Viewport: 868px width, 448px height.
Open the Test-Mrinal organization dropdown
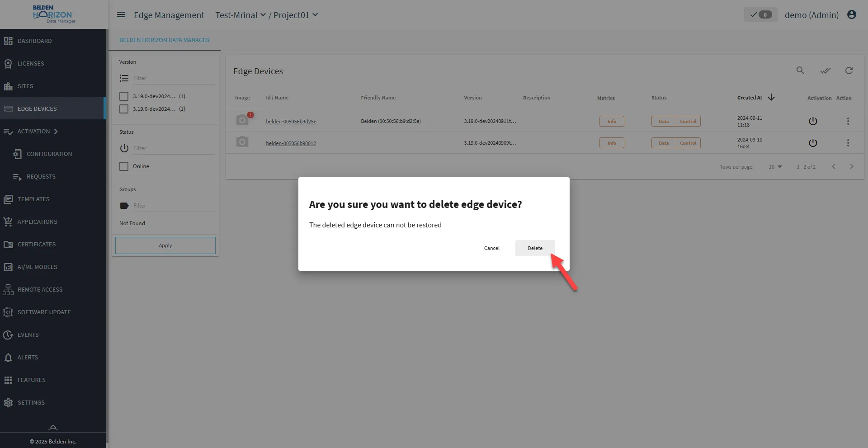pyautogui.click(x=241, y=15)
